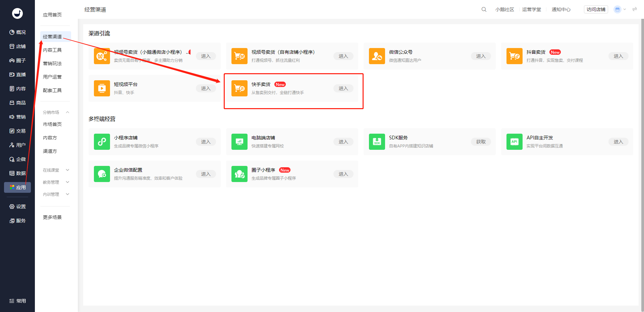Expand the 在线课堂 section
This screenshot has width=644, height=312.
(x=67, y=170)
